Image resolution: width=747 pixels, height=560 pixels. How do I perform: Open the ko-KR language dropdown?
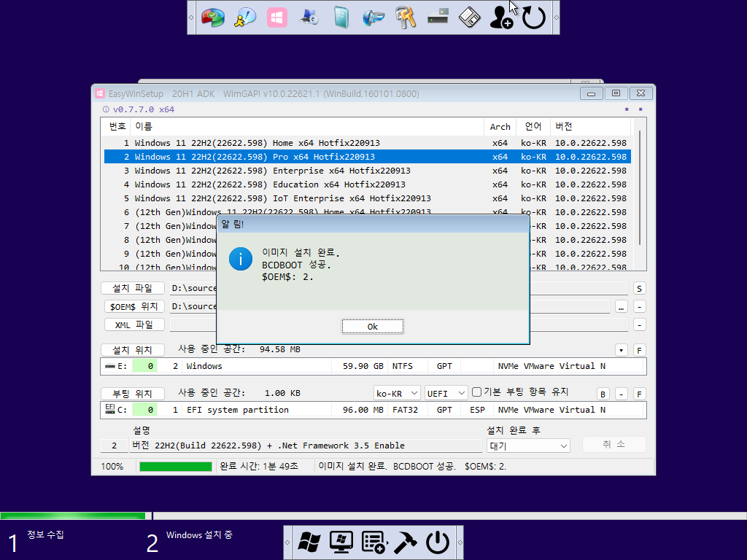point(397,393)
